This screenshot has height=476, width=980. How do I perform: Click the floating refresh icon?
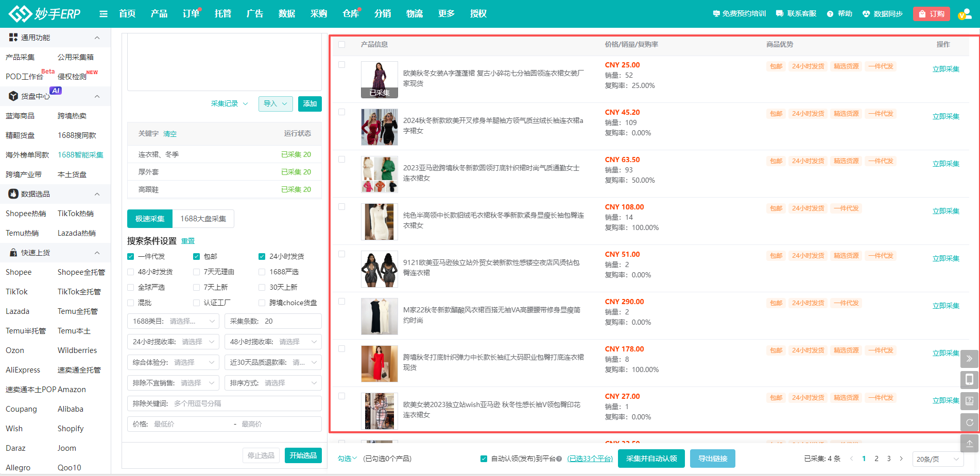tap(969, 422)
